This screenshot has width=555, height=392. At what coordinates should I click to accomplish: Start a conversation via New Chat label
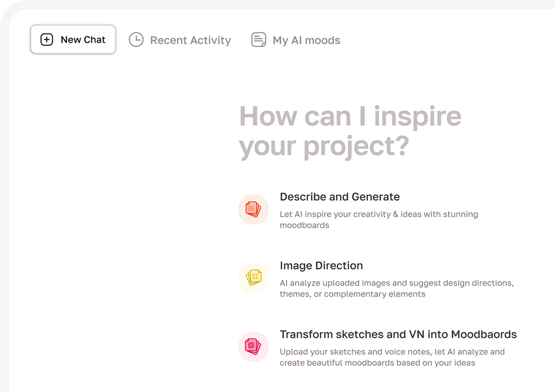coord(83,40)
